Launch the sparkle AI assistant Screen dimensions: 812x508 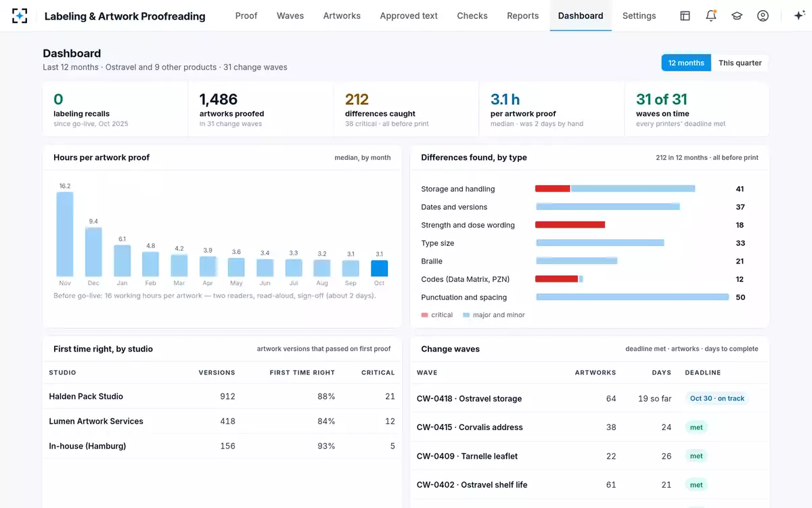(x=798, y=16)
